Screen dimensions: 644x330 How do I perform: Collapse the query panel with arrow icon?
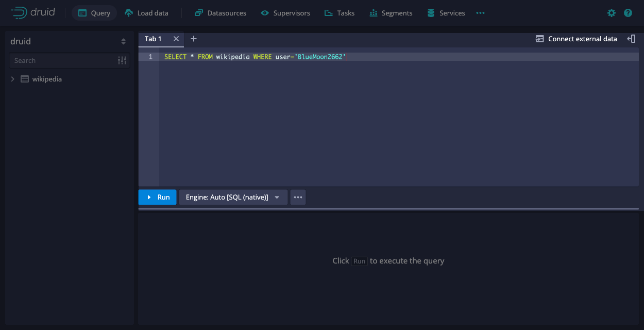tap(631, 39)
